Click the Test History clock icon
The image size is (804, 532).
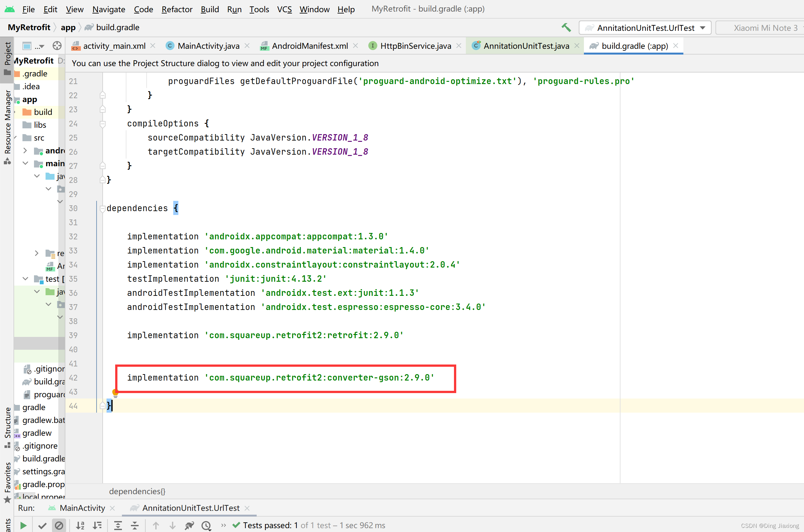[206, 526]
